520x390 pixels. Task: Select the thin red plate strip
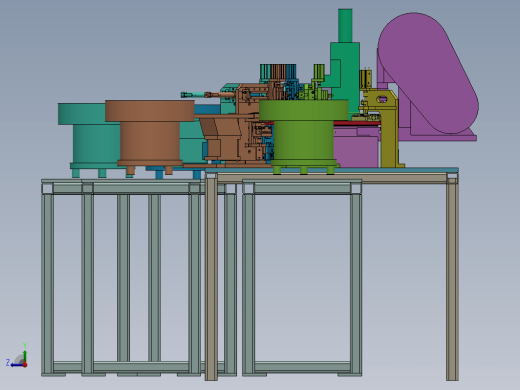click(x=357, y=123)
